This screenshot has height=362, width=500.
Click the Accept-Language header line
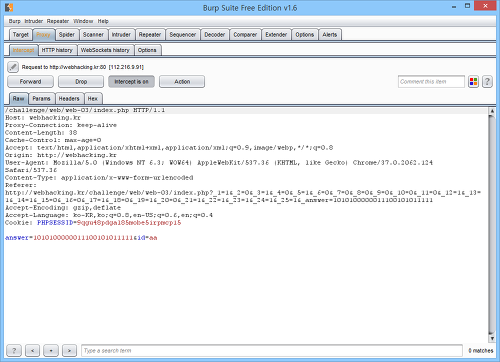pyautogui.click(x=109, y=215)
